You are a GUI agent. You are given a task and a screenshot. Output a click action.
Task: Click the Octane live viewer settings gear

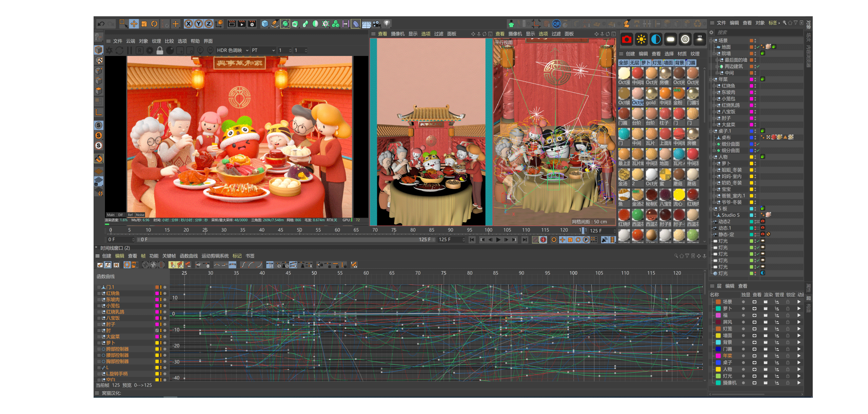[x=150, y=51]
